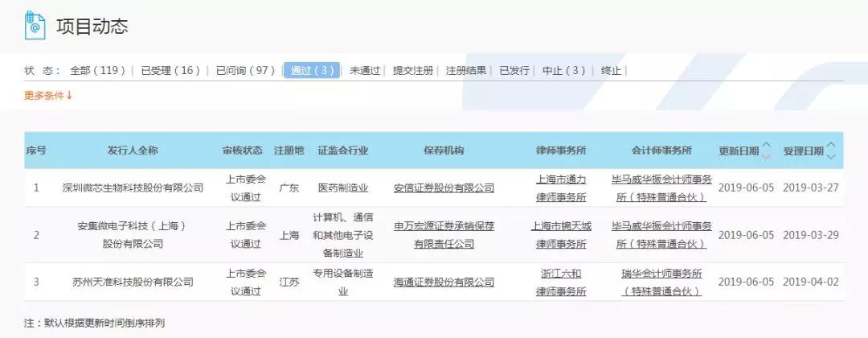Show 已发行 projects
This screenshot has width=868, height=338.
click(x=514, y=71)
